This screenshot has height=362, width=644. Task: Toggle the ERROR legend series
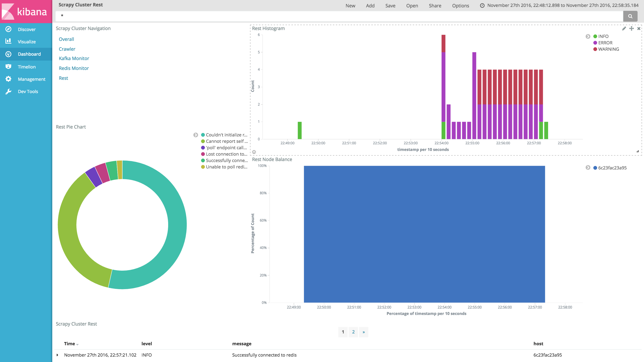[605, 43]
